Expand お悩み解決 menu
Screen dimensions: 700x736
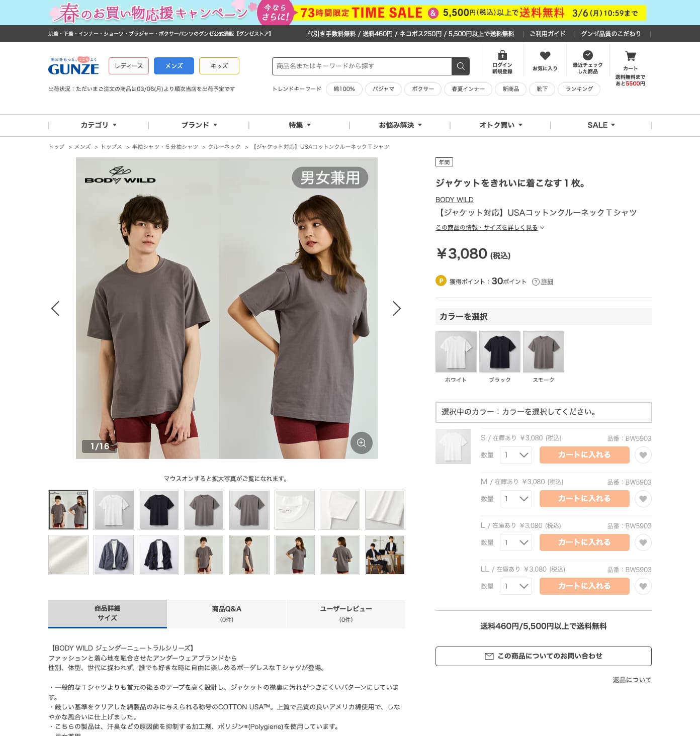pos(400,125)
